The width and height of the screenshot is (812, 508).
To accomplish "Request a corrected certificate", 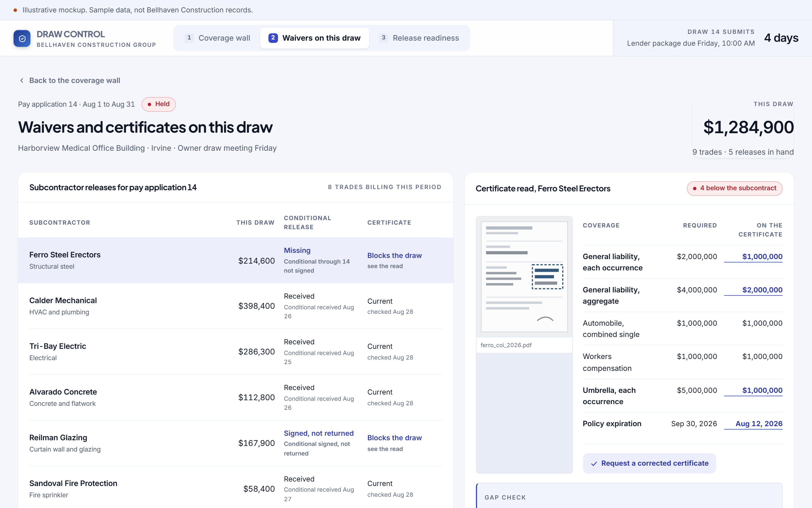I will [649, 463].
